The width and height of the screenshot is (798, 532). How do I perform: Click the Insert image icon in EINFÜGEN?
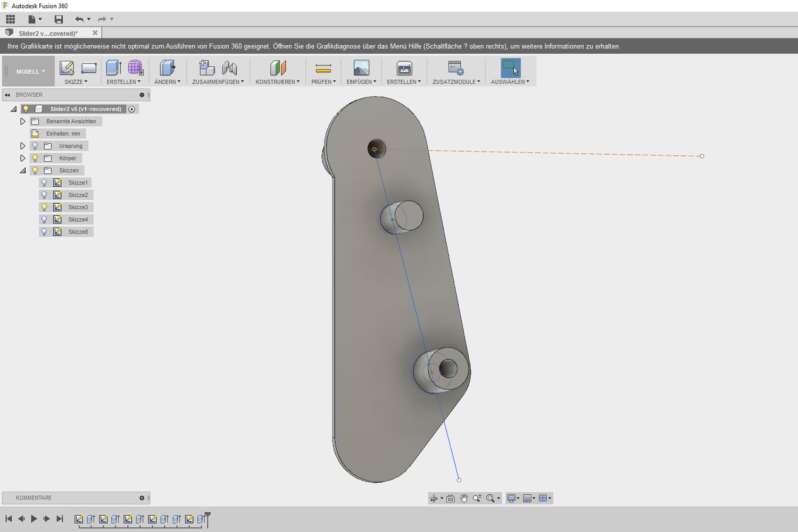click(361, 68)
